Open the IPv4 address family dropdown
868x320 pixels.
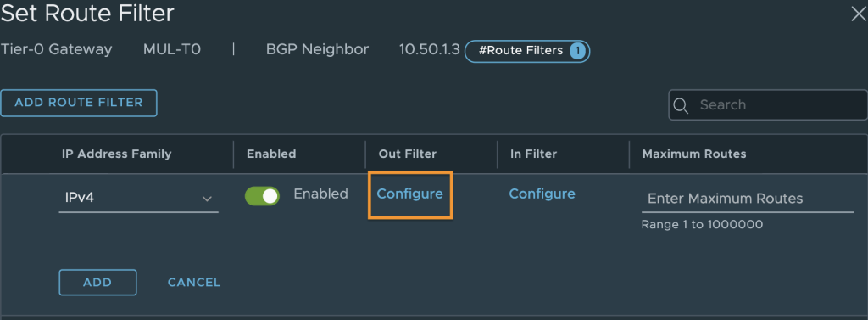[138, 198]
